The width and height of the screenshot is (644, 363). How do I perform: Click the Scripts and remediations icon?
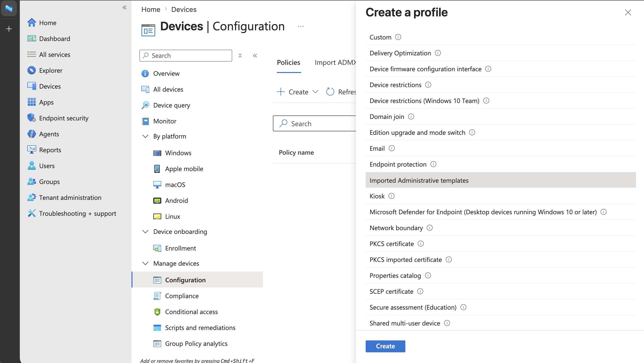coord(157,328)
